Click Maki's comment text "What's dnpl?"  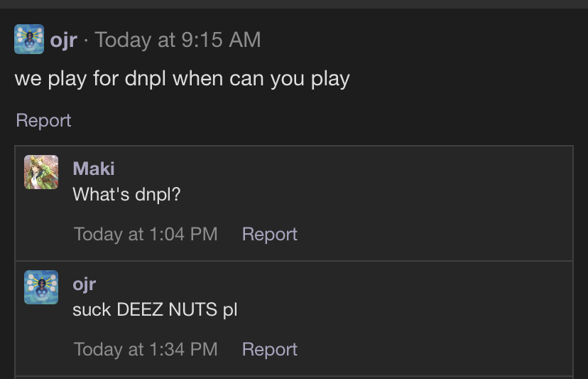[x=126, y=194]
